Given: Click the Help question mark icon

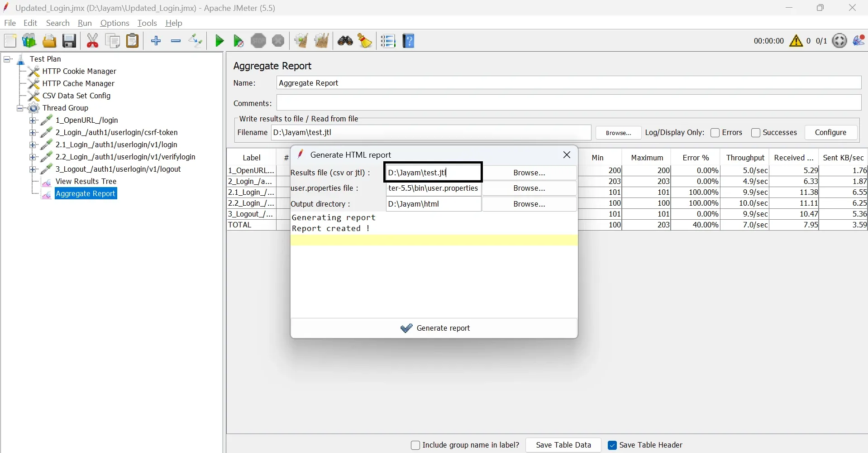Looking at the screenshot, I should click(409, 41).
